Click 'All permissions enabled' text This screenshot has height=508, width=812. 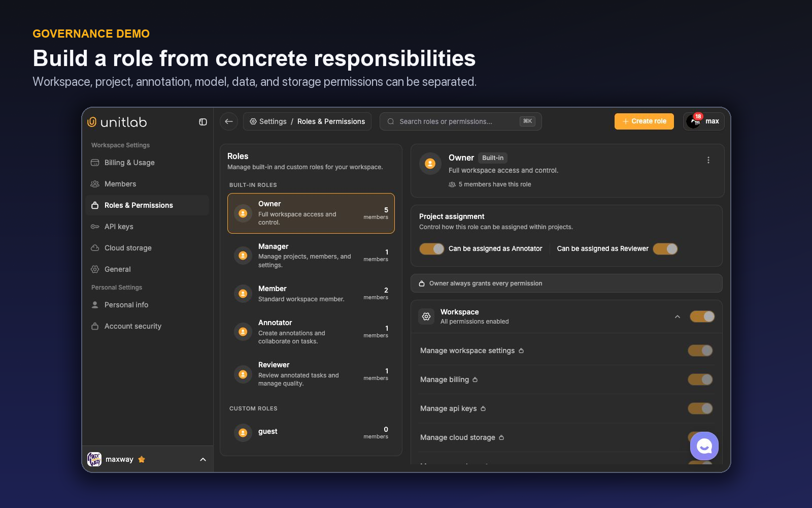475,322
